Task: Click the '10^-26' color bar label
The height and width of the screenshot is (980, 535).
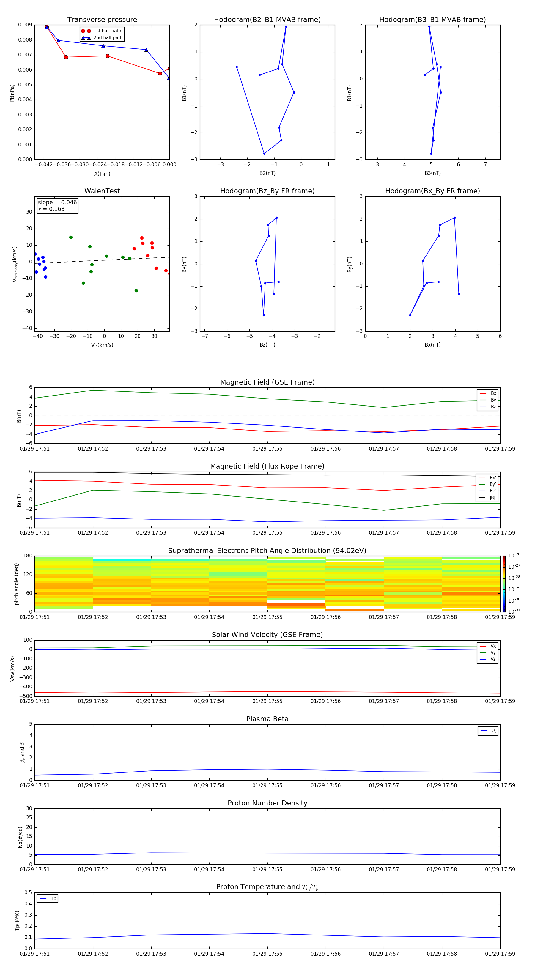Action: pos(514,555)
